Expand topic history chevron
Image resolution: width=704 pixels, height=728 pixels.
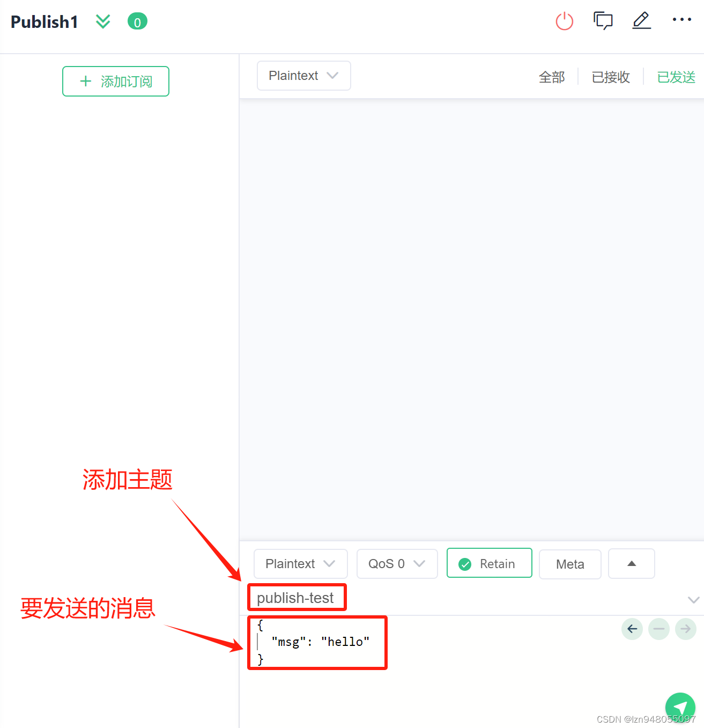point(693,600)
